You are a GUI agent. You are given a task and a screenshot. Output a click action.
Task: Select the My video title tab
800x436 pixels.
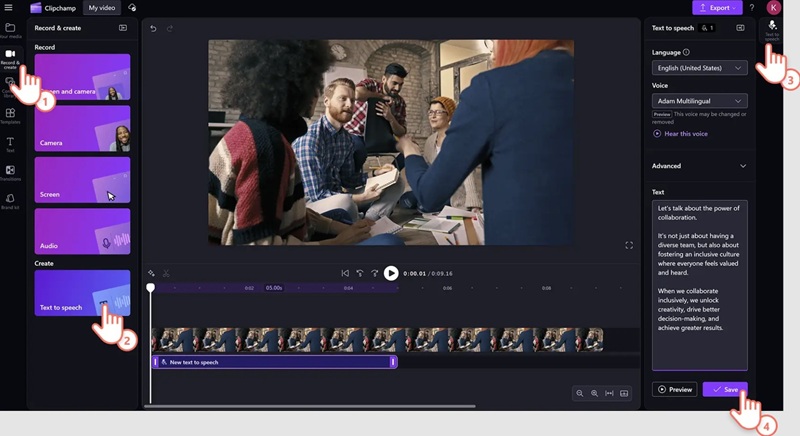[102, 8]
